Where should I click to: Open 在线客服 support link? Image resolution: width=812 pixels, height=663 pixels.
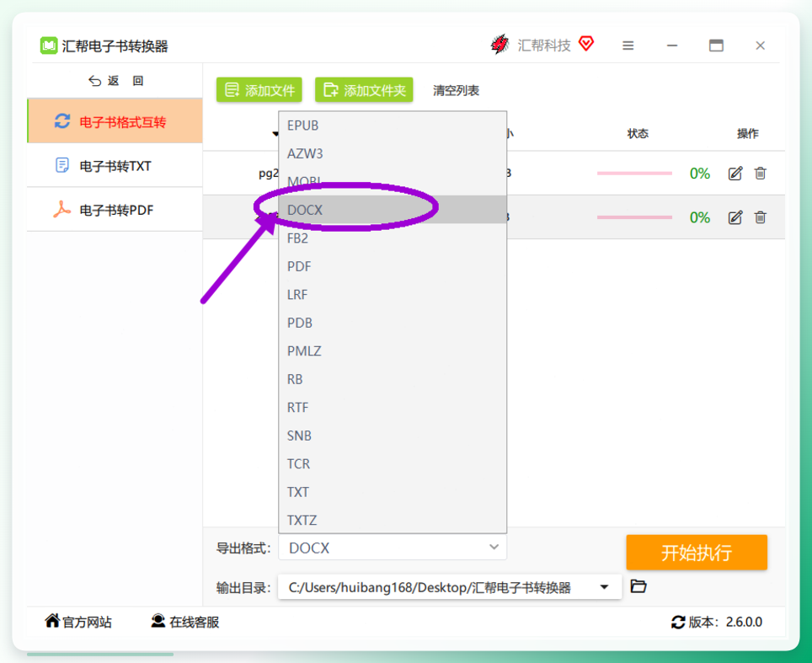184,622
